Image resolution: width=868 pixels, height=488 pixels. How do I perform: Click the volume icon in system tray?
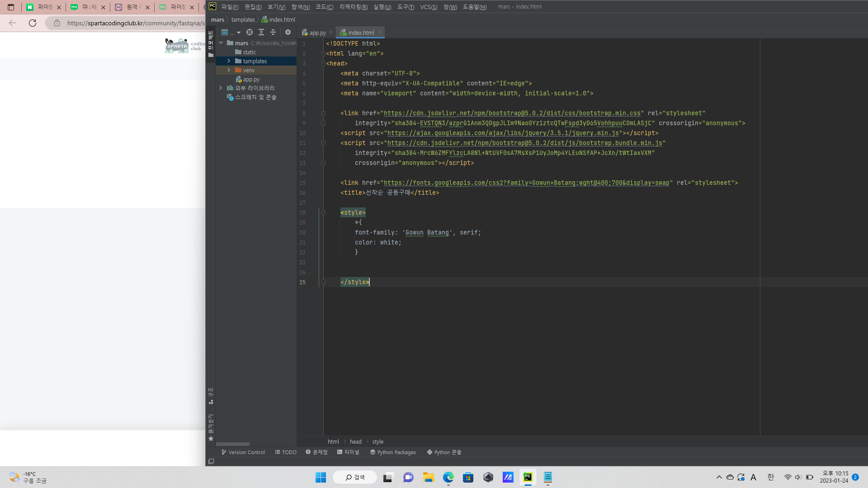[798, 477]
